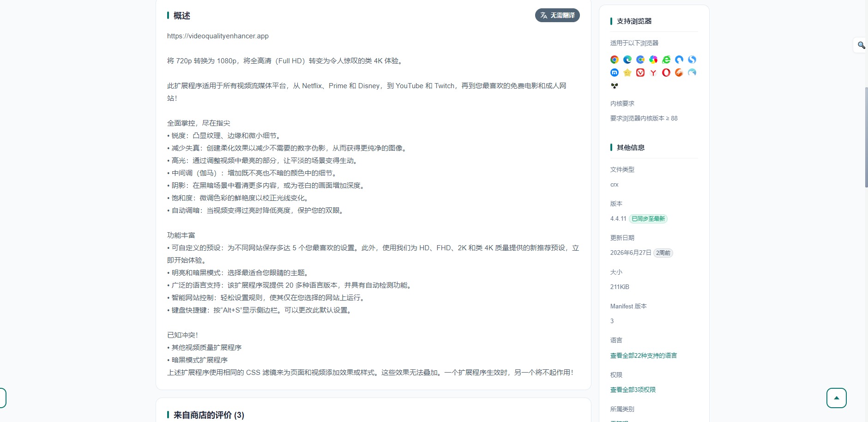
Task: Click the blue open-ring browser icon
Action: point(679,60)
